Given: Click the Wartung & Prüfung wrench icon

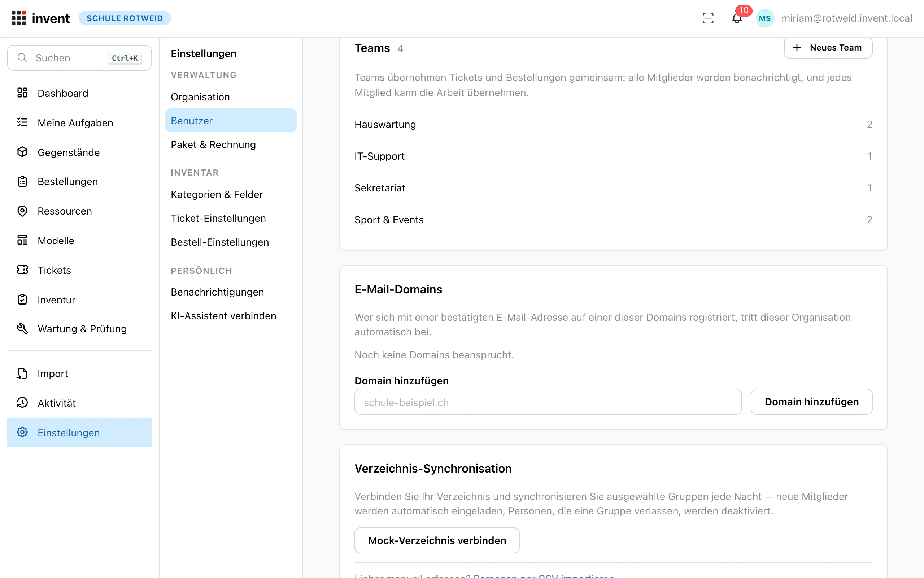Looking at the screenshot, I should 22,329.
